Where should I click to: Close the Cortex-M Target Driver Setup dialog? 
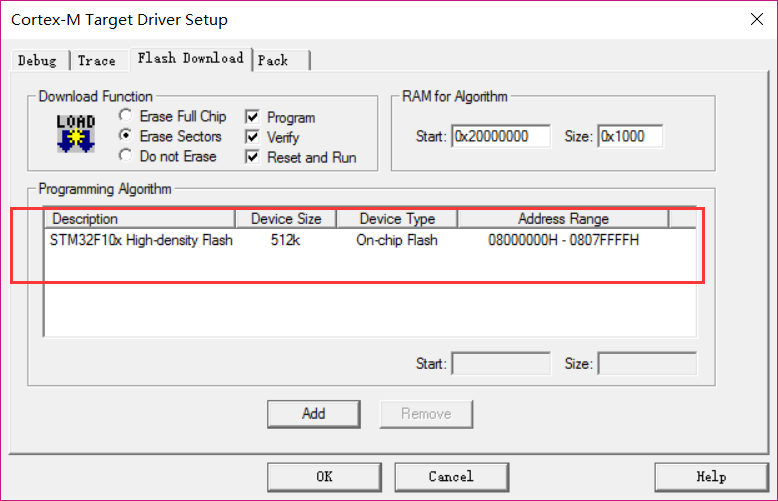(757, 19)
